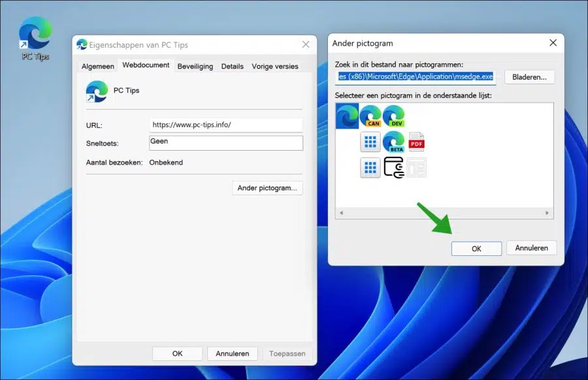Open the Vorige versies tab

tap(275, 67)
